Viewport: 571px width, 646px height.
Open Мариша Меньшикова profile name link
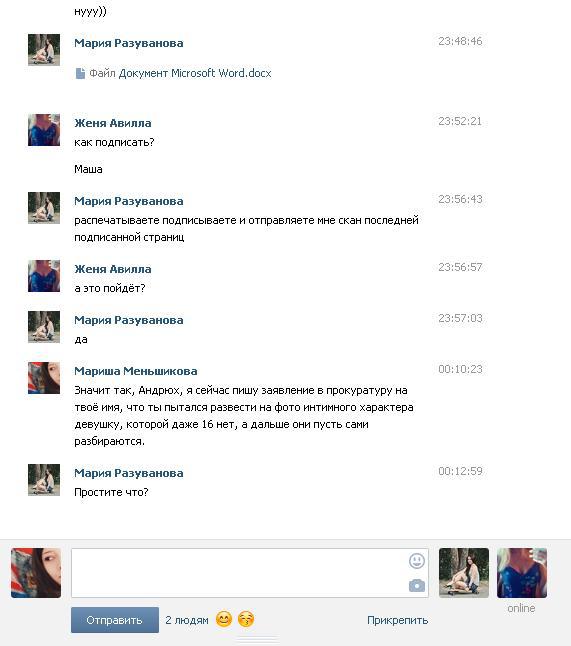(x=136, y=371)
